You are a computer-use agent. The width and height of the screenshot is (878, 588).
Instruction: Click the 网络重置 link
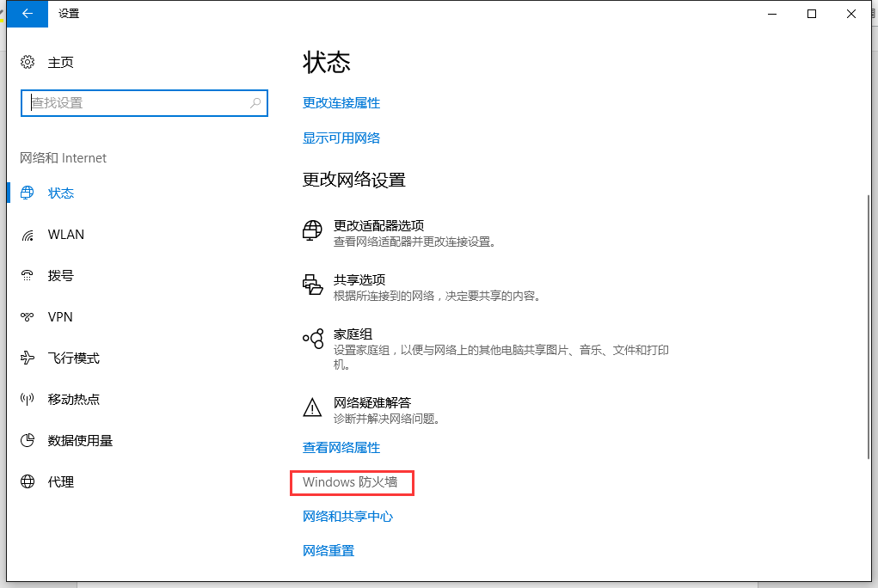tap(328, 551)
